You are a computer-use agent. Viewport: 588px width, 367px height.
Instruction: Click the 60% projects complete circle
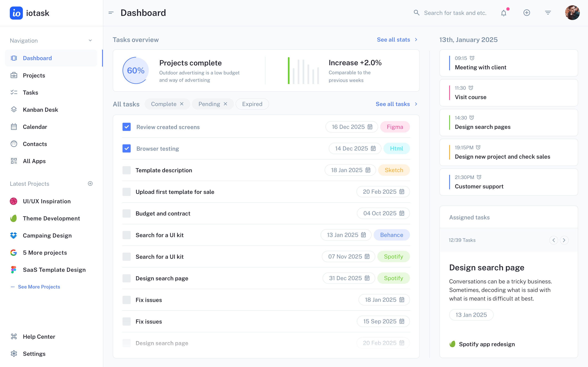tap(136, 70)
